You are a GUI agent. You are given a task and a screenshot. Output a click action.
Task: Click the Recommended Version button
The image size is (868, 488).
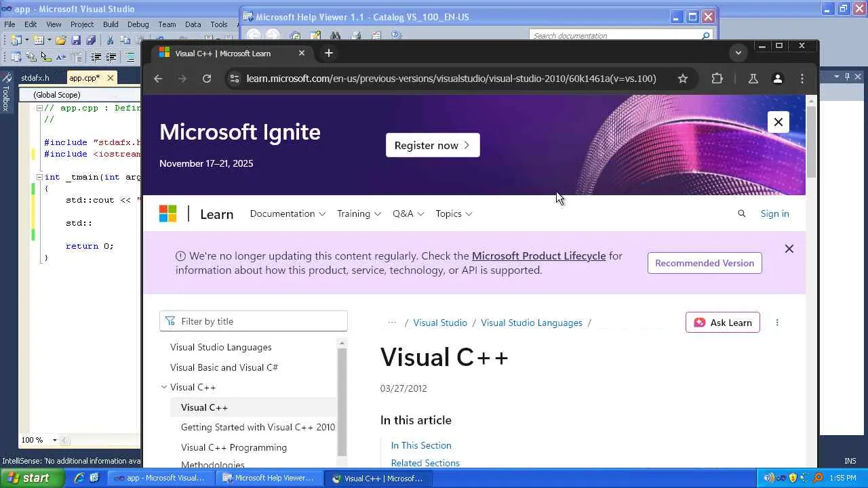point(705,263)
